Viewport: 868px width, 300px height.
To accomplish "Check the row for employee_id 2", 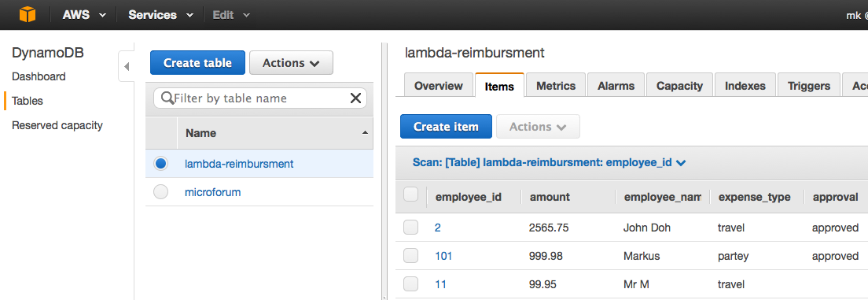I will [410, 228].
